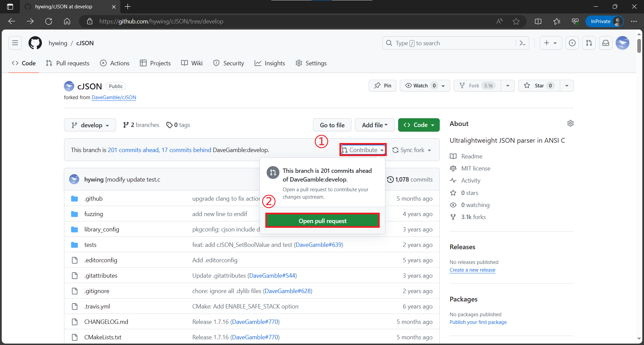Click Go to file button

[x=332, y=125]
